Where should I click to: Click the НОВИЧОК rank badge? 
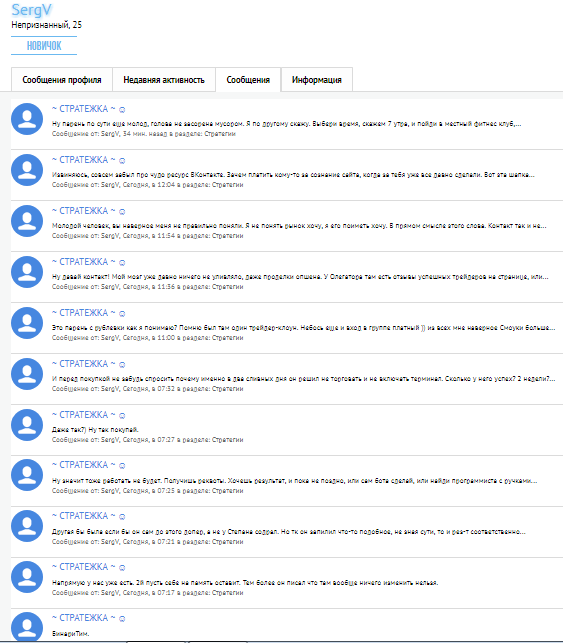pyautogui.click(x=44, y=46)
